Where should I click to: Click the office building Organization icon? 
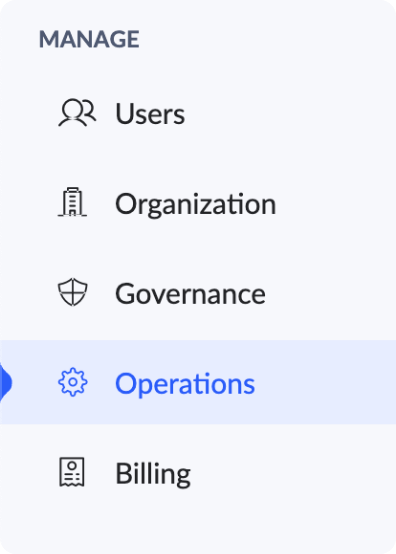coord(72,202)
